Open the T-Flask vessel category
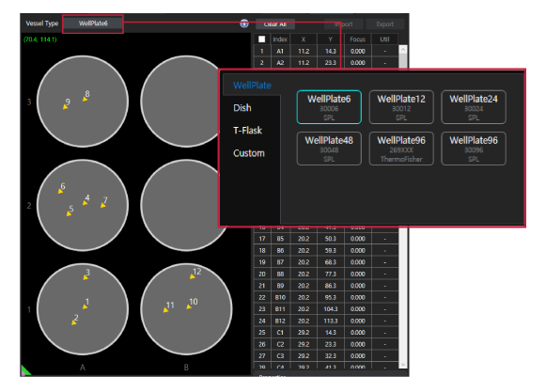The height and width of the screenshot is (392, 546). click(247, 131)
